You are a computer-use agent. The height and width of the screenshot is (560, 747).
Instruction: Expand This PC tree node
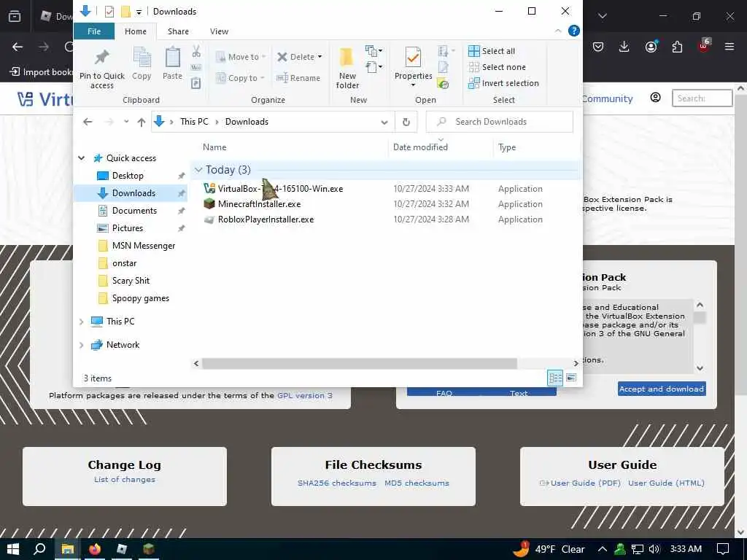click(82, 322)
